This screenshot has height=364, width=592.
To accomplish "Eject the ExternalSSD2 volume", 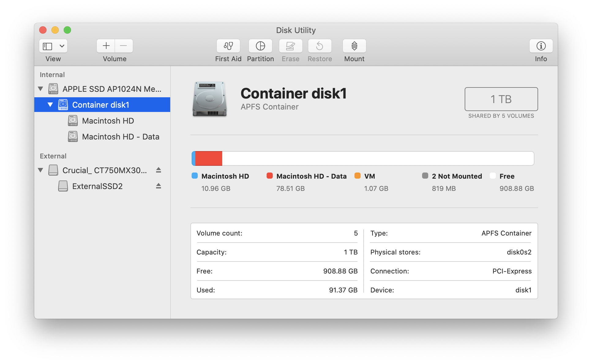I will pos(159,186).
